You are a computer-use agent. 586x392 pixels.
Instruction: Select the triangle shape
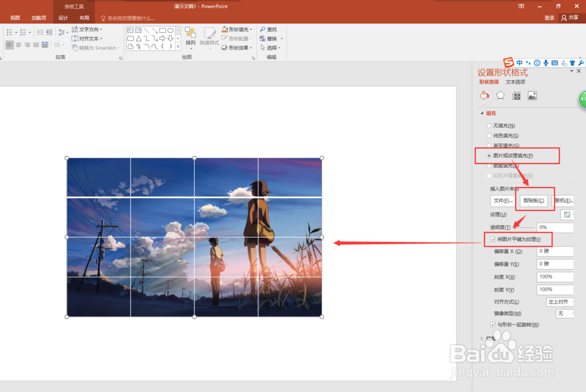[x=138, y=39]
